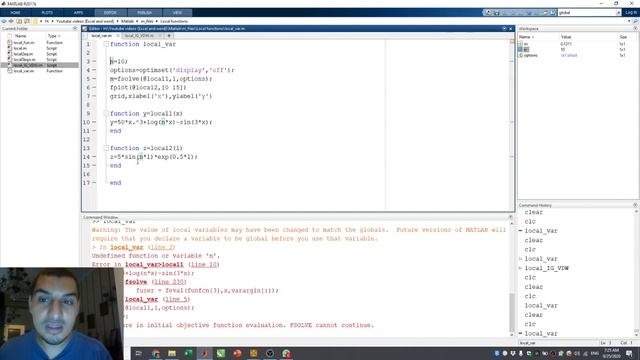Click the browse for folder icon
This screenshot has width=640, height=360.
pos(27,21)
